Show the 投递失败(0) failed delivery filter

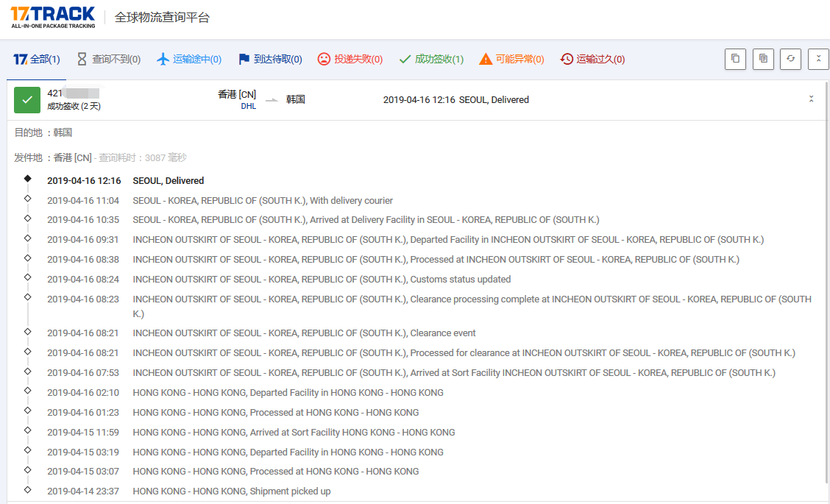pos(350,60)
